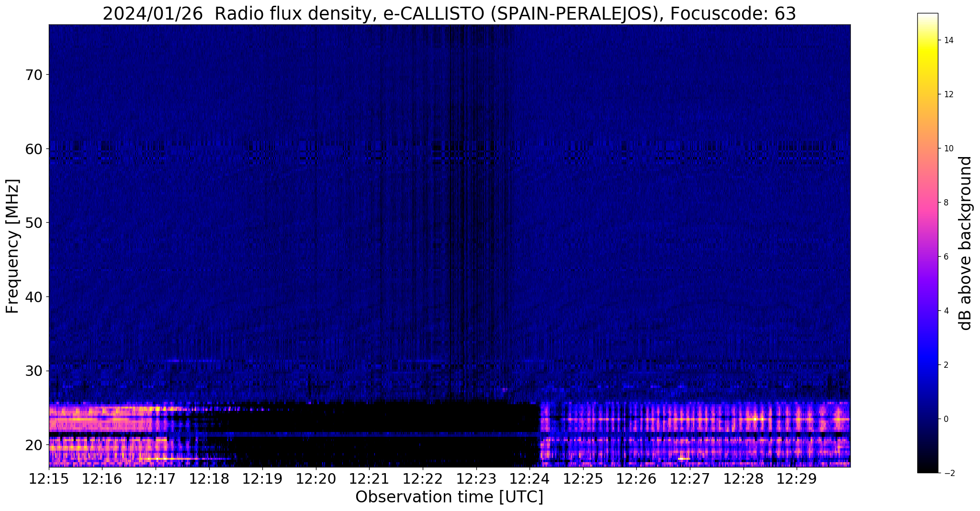Click the 12:23 time tick label

pos(476,478)
